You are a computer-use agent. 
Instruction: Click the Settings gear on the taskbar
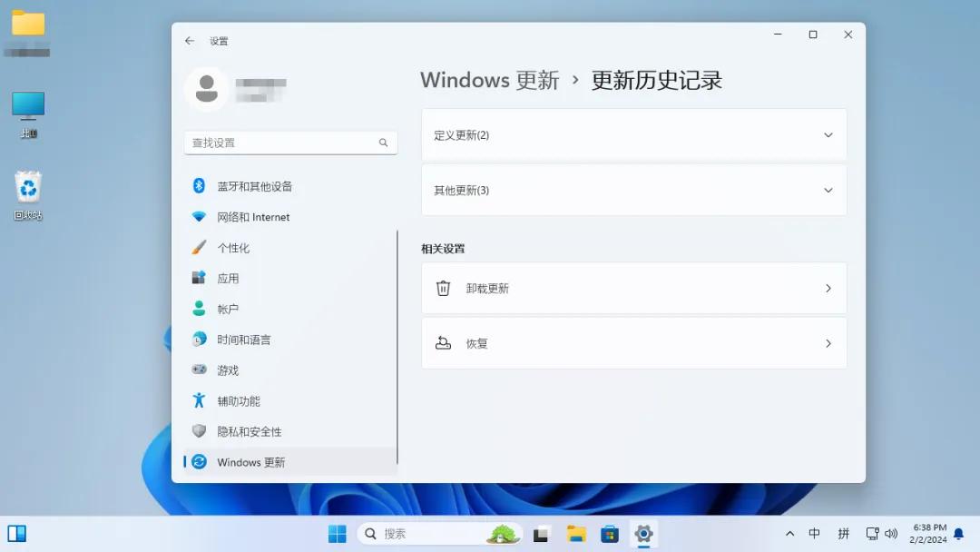tap(643, 534)
